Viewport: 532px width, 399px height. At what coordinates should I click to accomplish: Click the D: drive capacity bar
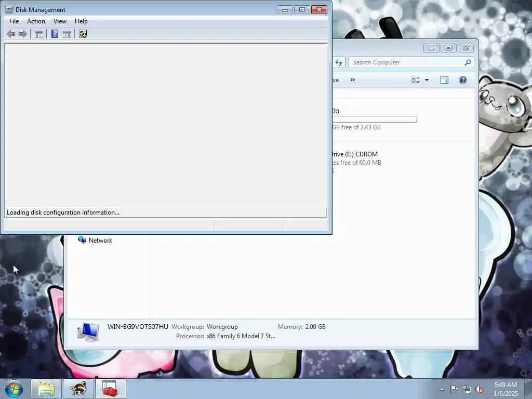click(x=375, y=119)
